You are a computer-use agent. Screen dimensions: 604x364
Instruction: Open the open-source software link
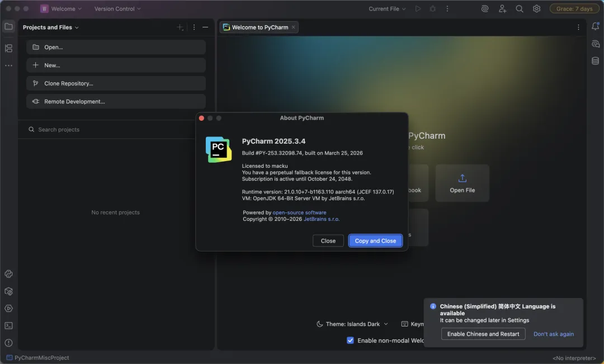point(299,212)
